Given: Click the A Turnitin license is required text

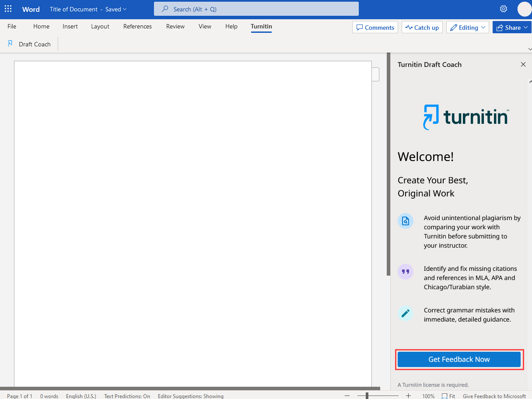Looking at the screenshot, I should point(433,385).
